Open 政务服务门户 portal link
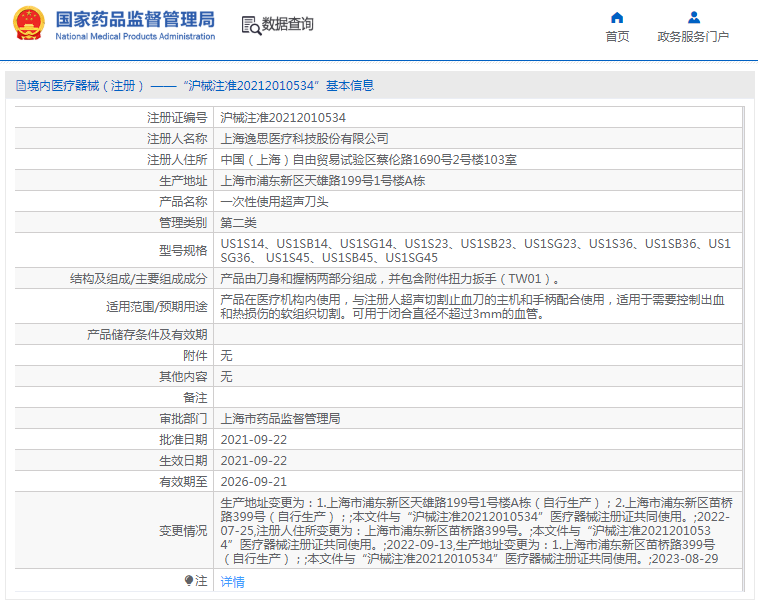 [693, 36]
